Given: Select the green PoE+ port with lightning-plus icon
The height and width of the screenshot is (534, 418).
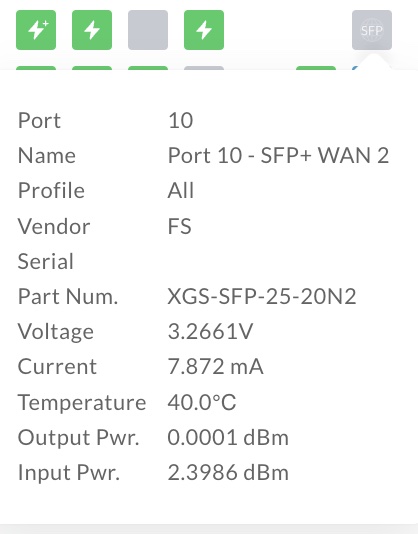Looking at the screenshot, I should click(36, 30).
